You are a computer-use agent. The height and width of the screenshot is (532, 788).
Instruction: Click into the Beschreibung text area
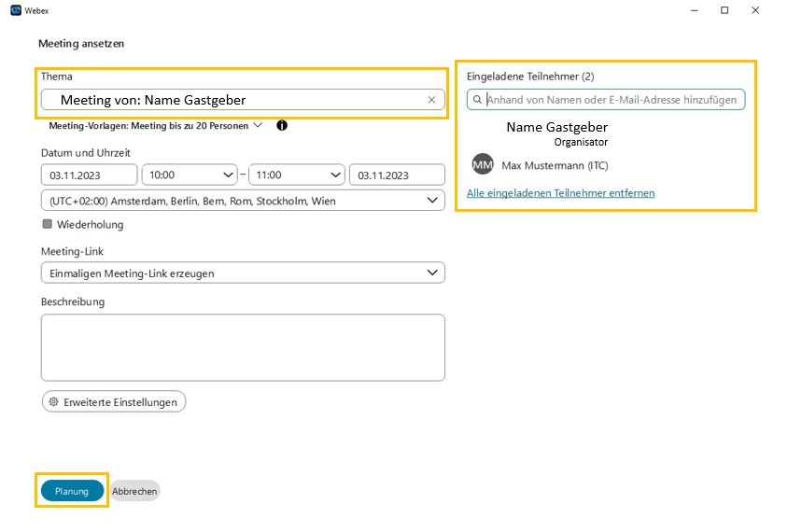tap(243, 347)
